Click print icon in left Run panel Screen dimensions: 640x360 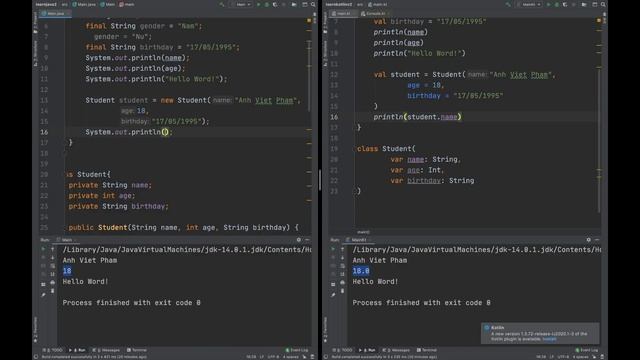click(x=53, y=282)
